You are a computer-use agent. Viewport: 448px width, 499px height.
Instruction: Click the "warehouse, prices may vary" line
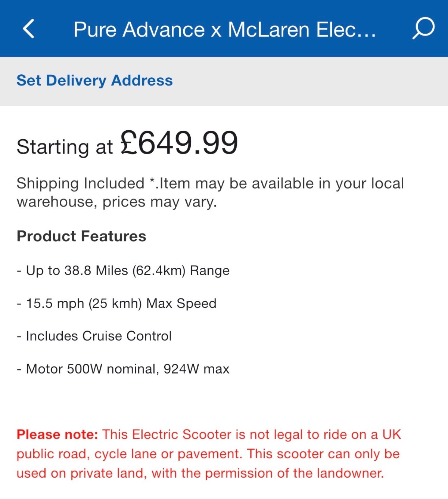point(116,202)
